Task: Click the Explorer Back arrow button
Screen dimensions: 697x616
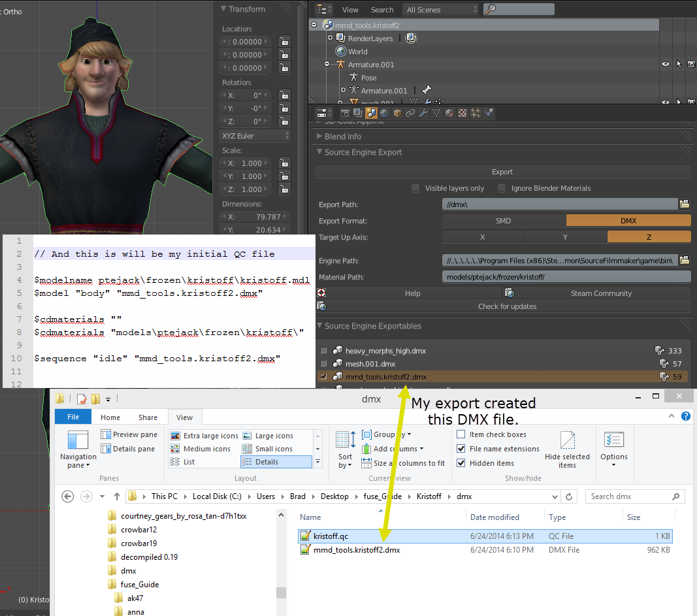Action: [x=67, y=496]
